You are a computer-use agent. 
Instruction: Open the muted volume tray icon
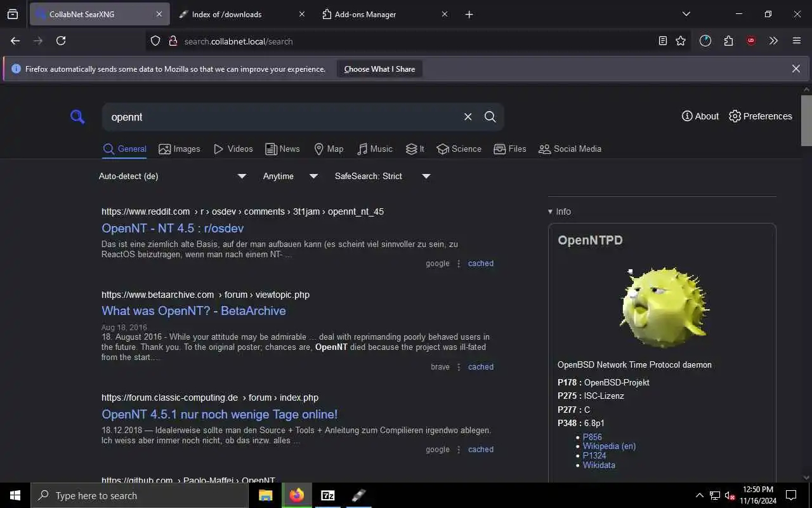730,495
